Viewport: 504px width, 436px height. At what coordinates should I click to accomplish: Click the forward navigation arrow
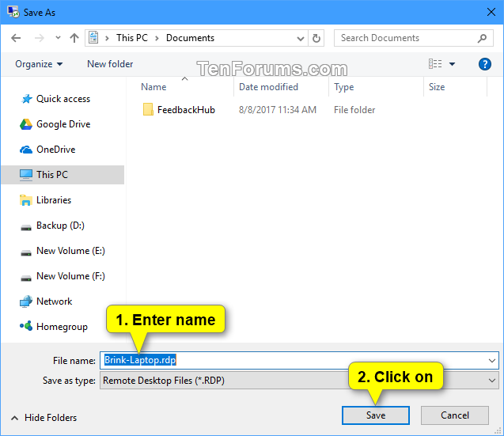(40, 38)
